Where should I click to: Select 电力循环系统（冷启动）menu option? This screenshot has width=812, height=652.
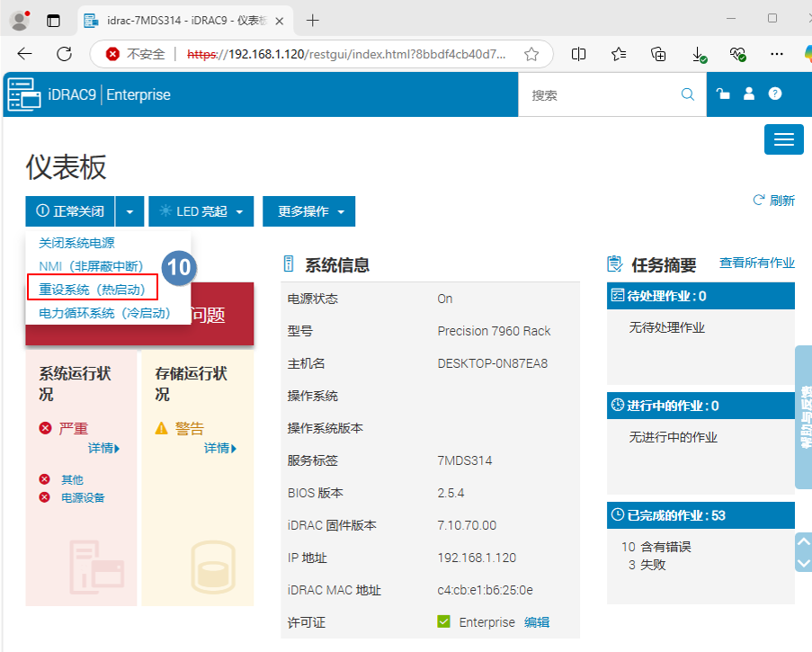(105, 313)
